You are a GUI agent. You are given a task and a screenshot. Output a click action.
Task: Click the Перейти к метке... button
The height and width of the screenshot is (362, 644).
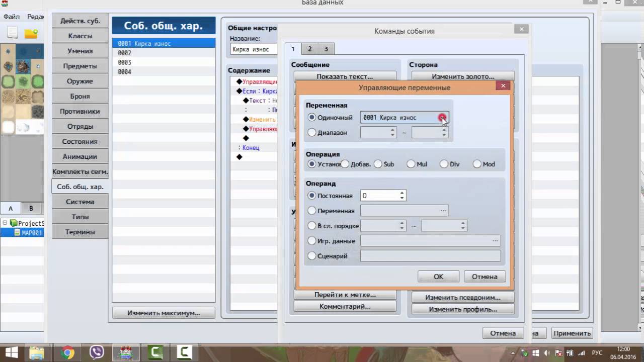[345, 295]
